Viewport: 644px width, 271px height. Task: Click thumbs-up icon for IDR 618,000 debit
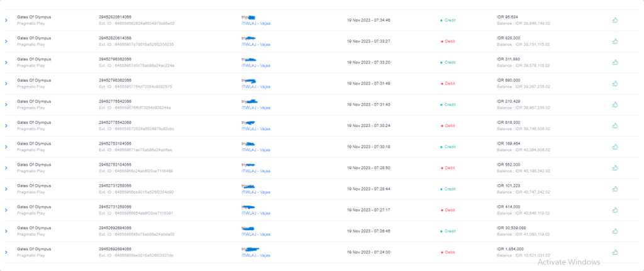coord(615,126)
